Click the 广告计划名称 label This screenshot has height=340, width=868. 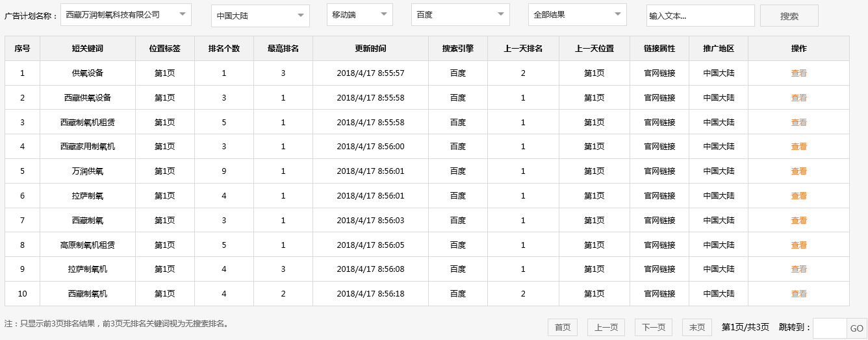click(x=31, y=16)
